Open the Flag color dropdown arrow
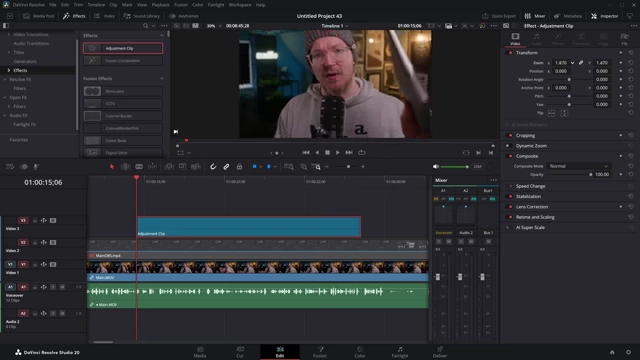Viewport: 640px width, 360px height. click(x=260, y=167)
